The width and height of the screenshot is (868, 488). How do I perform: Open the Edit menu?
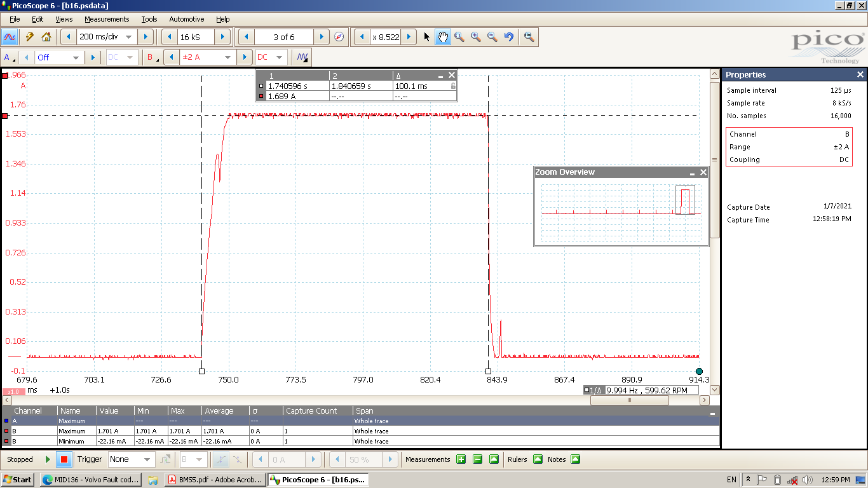[x=37, y=19]
